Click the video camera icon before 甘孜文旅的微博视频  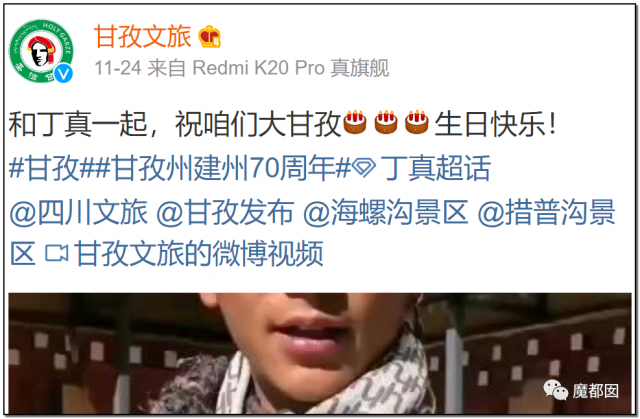coord(57,253)
